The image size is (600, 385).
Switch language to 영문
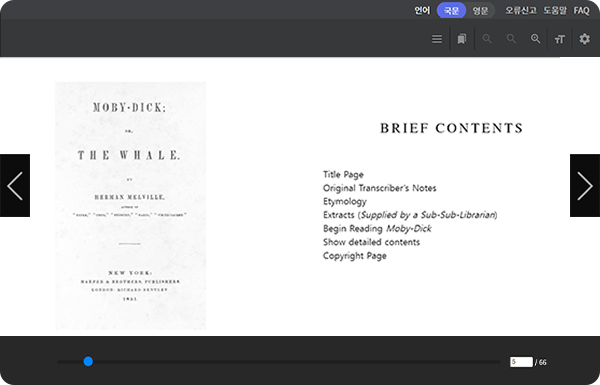480,10
